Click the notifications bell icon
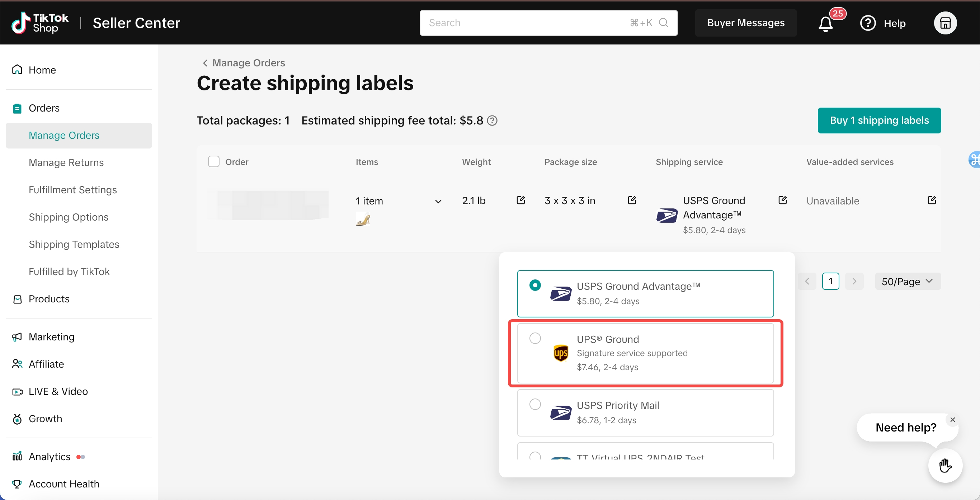The height and width of the screenshot is (500, 980). (x=825, y=24)
